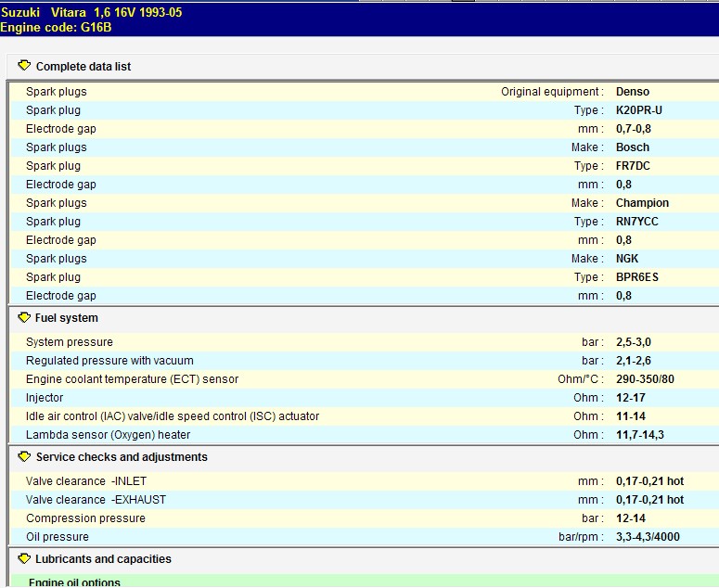The image size is (719, 588).
Task: Select the Engine oil options row
Action: pos(74,582)
